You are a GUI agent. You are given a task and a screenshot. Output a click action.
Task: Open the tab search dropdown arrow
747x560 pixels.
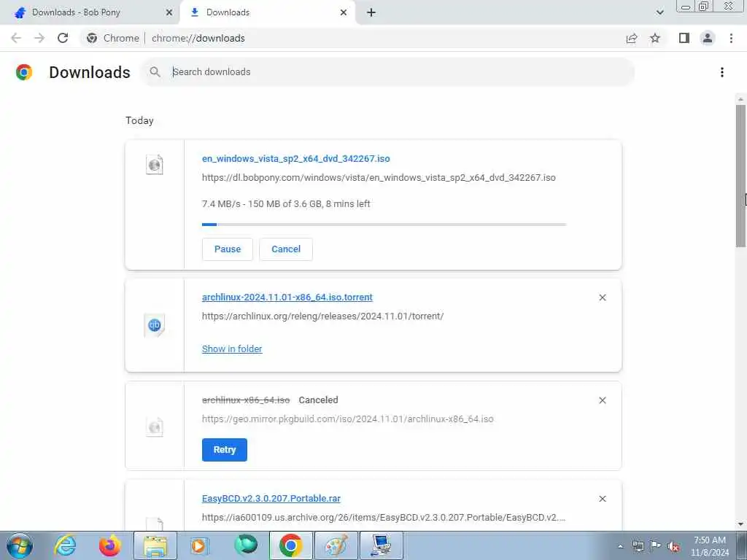tap(659, 12)
